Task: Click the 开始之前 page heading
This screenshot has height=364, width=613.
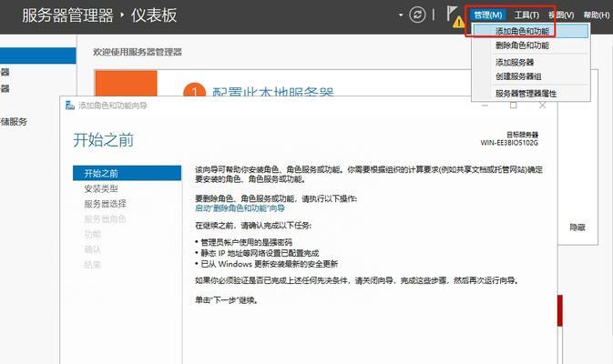Action: tap(104, 140)
